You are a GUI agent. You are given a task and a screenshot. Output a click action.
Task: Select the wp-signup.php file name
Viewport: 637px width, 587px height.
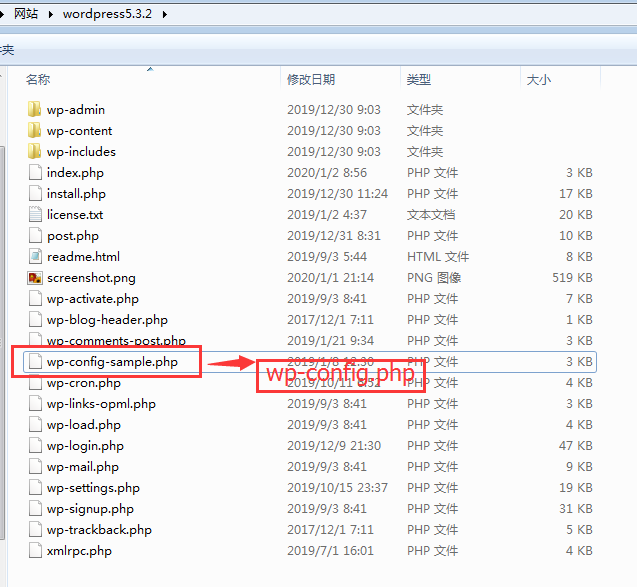pos(90,509)
